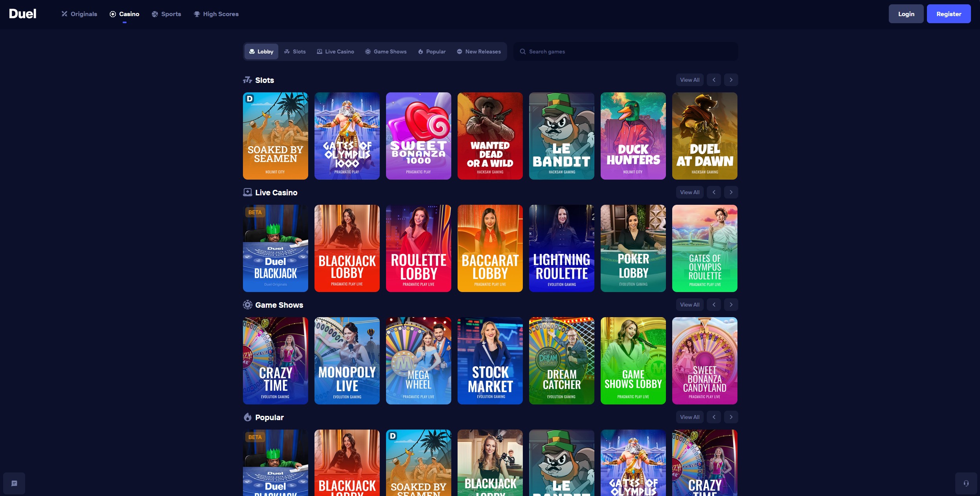
Task: Click the Game Shows section heading icon
Action: tap(247, 305)
